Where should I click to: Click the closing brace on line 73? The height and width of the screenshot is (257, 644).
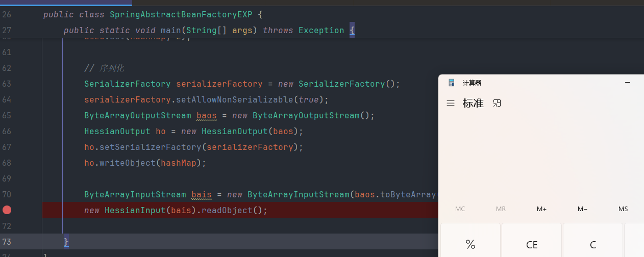[66, 242]
